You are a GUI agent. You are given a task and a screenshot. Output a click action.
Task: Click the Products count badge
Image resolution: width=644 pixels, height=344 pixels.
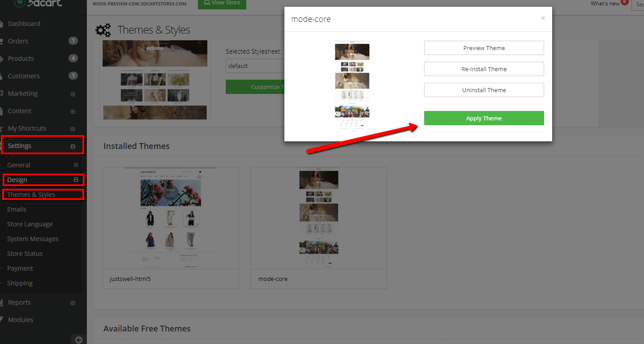[x=73, y=59]
